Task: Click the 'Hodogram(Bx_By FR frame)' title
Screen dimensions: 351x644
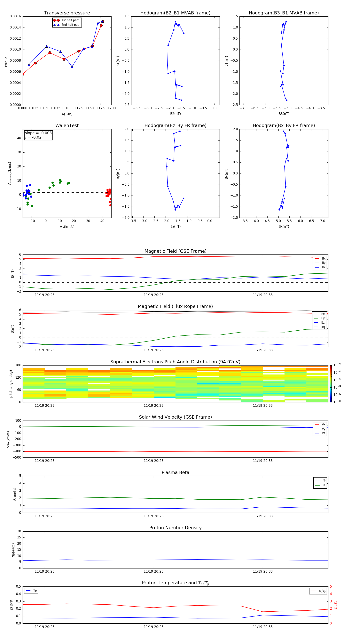Action: 284,125
